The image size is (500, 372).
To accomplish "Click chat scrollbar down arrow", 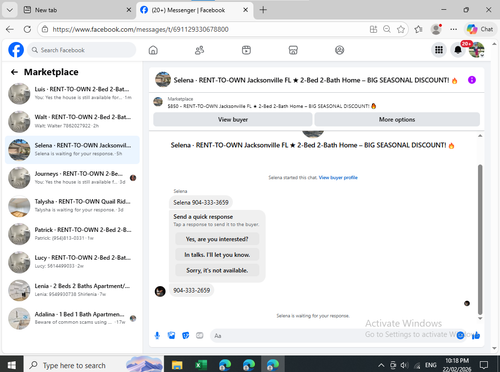I will point(480,318).
